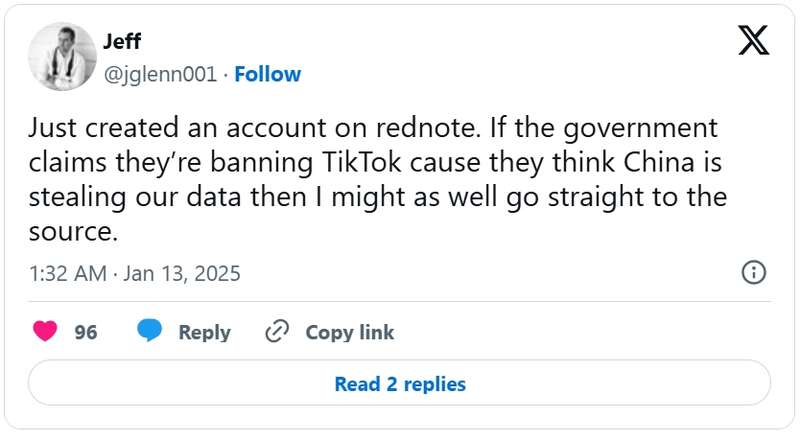Click the X logo icon

click(x=752, y=40)
